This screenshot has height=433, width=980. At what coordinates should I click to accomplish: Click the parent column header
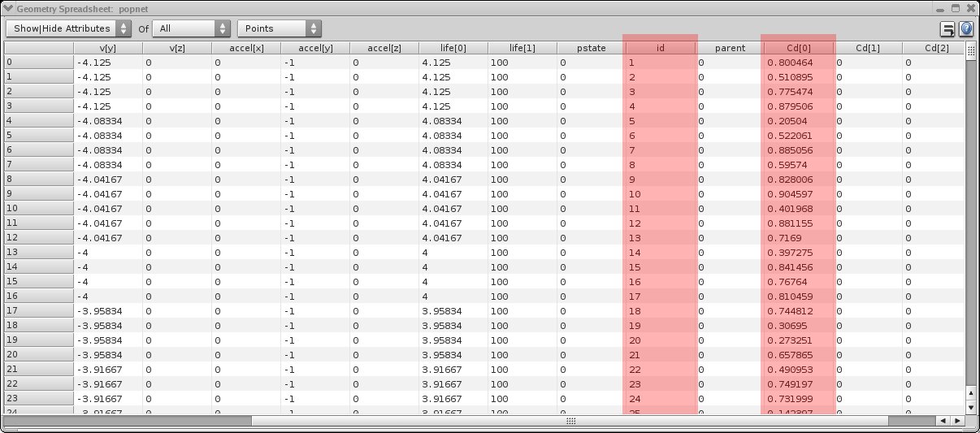click(730, 48)
